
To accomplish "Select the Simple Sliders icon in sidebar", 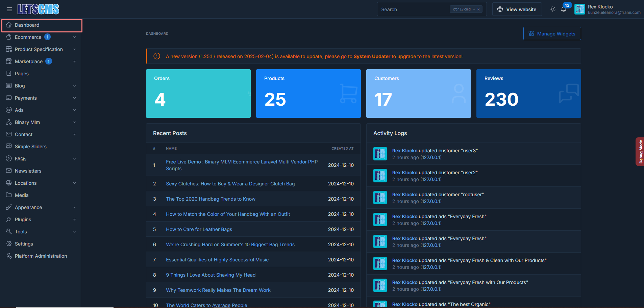I will 9,146.
